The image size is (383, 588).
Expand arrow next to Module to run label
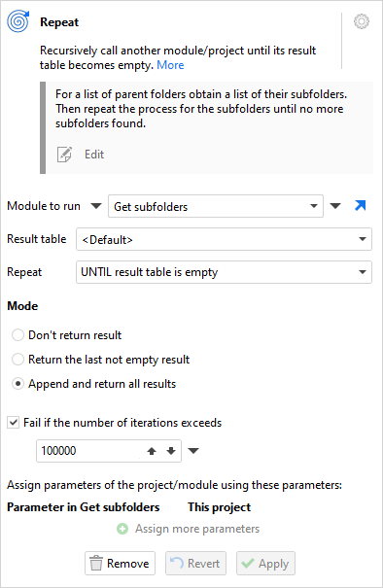pos(96,206)
